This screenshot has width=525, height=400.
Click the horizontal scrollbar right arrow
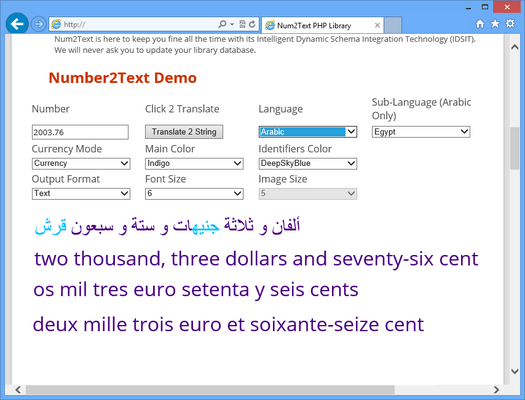[x=497, y=390]
